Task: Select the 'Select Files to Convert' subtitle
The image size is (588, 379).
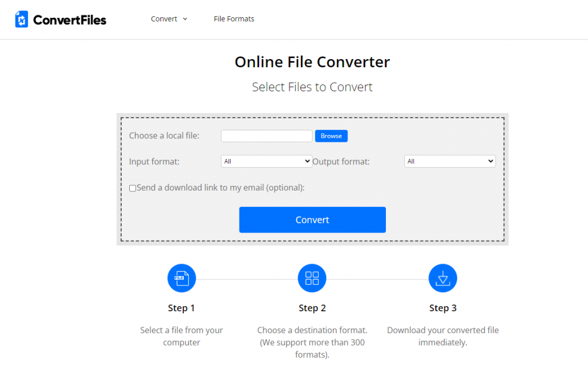Action: pos(312,87)
